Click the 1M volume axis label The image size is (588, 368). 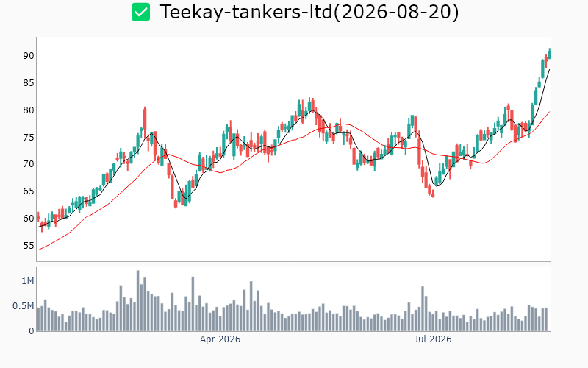click(x=28, y=281)
